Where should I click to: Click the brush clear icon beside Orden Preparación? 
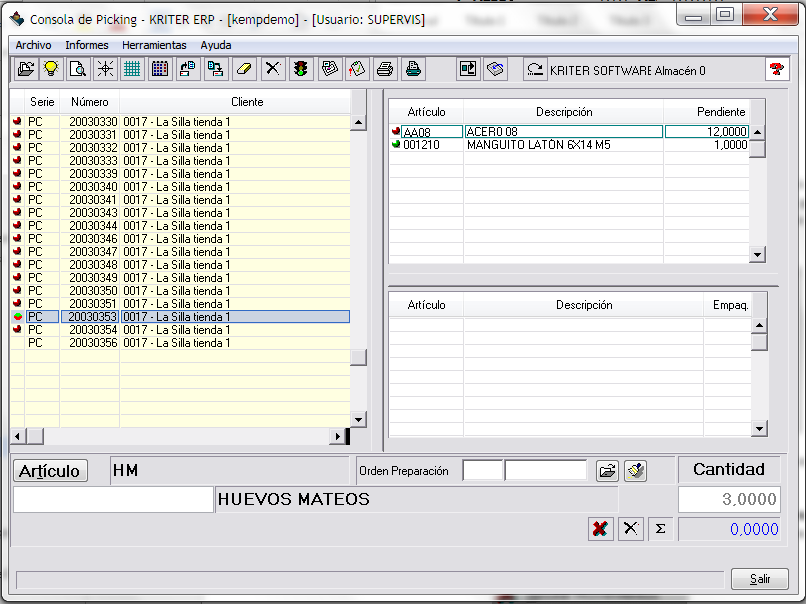pyautogui.click(x=635, y=471)
